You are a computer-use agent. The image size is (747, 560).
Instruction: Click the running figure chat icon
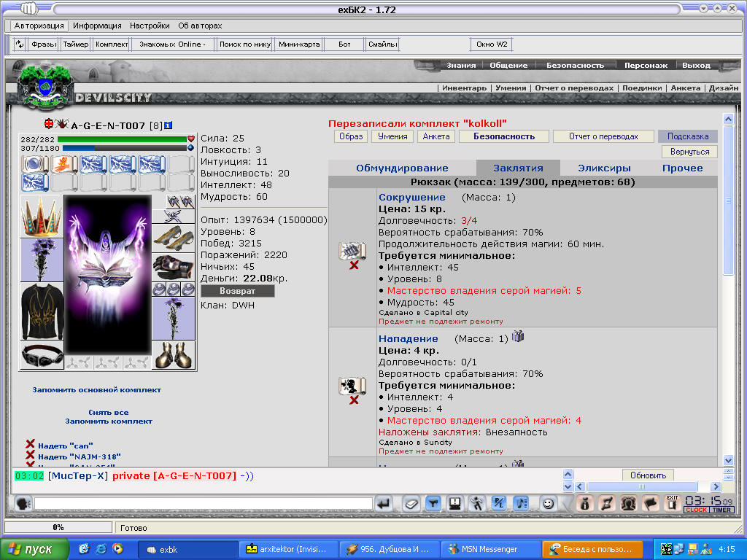coord(477,503)
